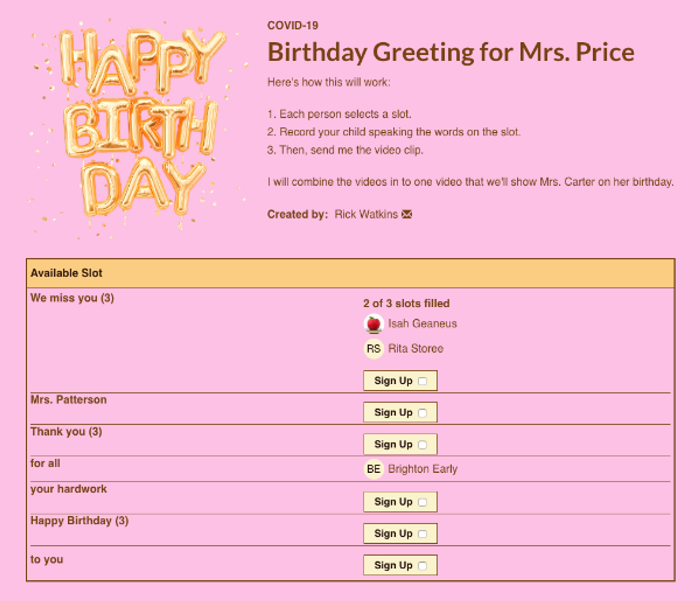
Task: Click the Available Slot table header
Action: coord(351,273)
